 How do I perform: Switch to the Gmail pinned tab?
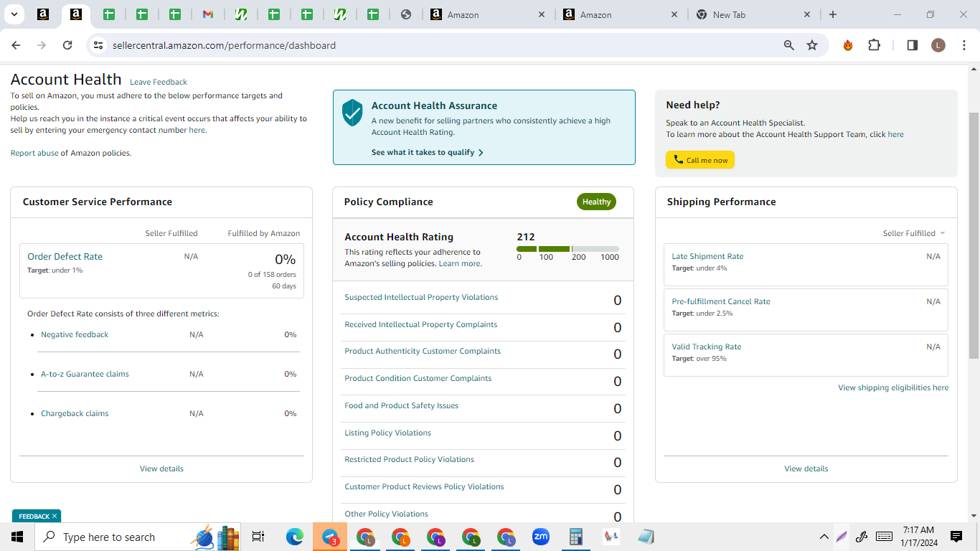(x=208, y=14)
